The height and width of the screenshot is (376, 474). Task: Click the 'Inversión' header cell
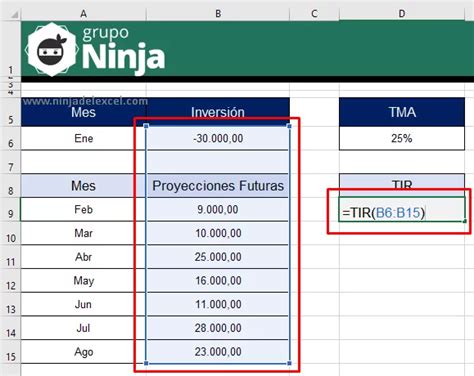pos(218,112)
